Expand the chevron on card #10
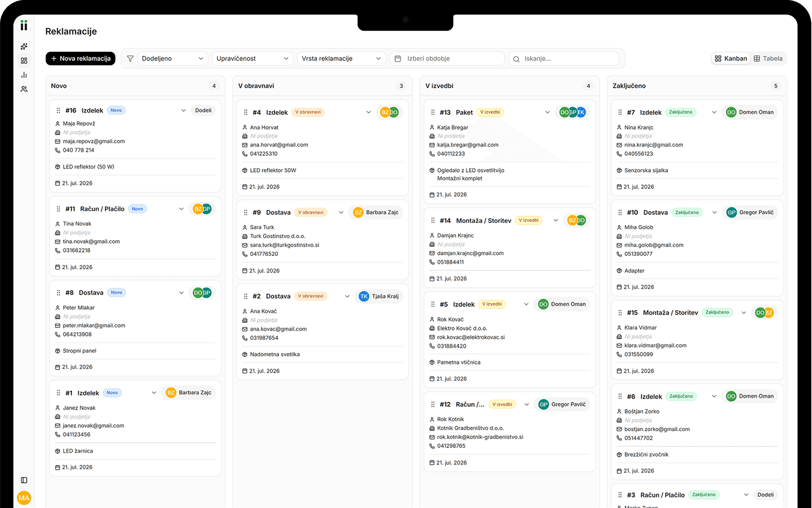Screen dimensions: 812x508 coord(714,213)
